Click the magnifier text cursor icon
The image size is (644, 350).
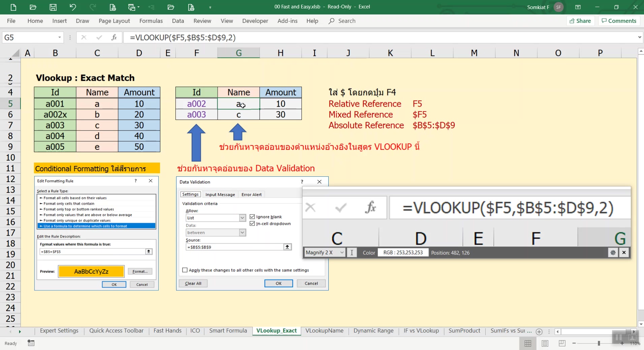[x=352, y=253]
